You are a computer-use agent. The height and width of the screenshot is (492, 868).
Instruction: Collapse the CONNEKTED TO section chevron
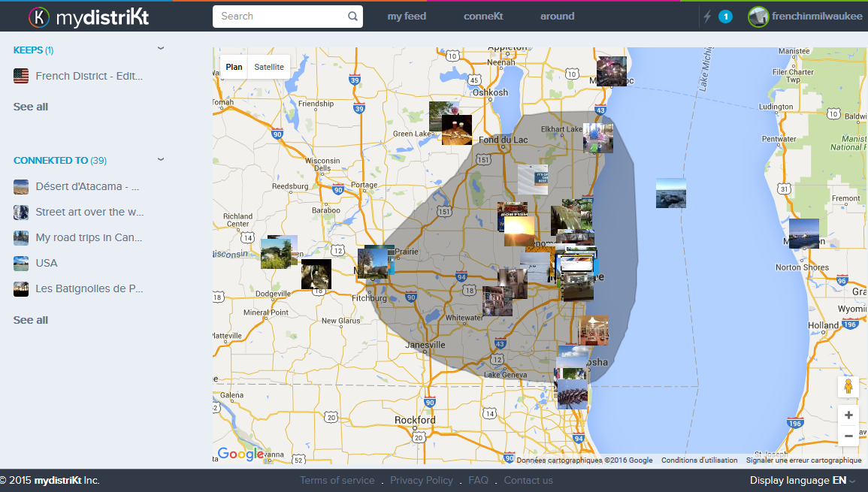pos(160,158)
